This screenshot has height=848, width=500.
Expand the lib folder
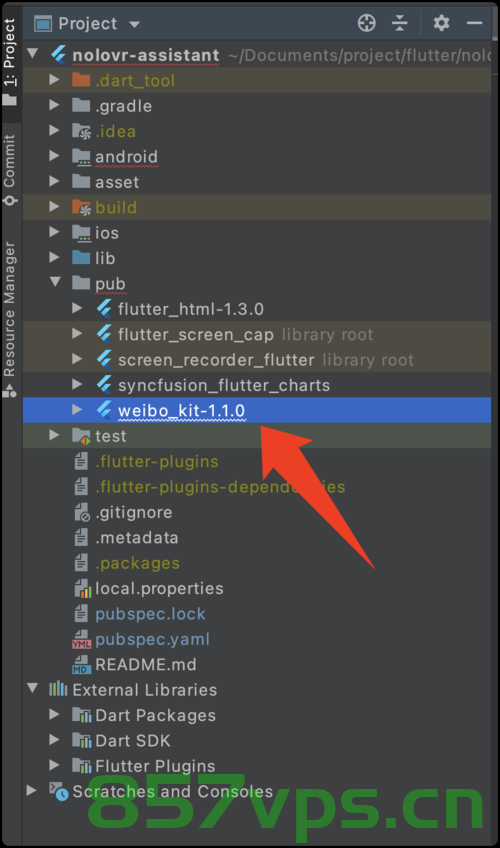click(54, 257)
